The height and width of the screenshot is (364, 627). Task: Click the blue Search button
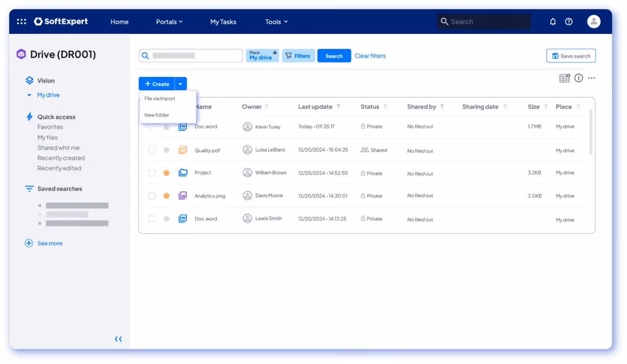click(x=334, y=56)
